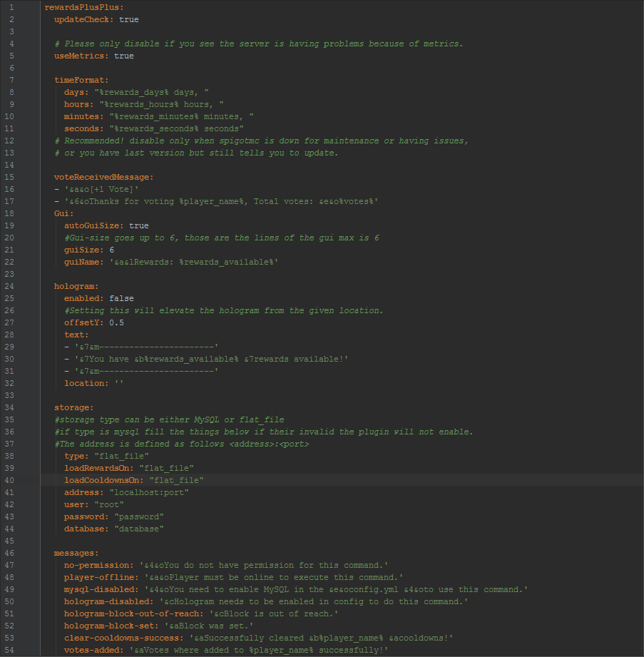Image resolution: width=644 pixels, height=657 pixels.
Task: Click the guiSize value 6
Action: [x=112, y=250]
